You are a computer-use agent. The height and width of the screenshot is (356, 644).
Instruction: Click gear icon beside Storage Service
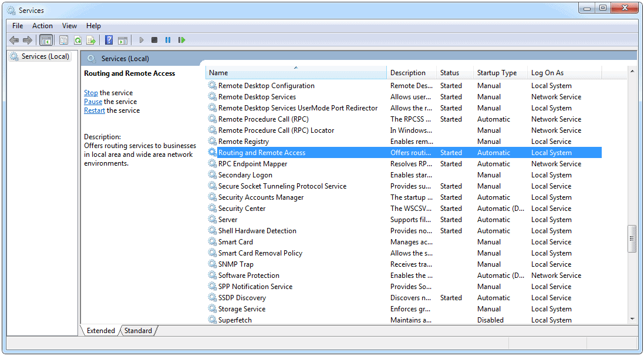pyautogui.click(x=212, y=309)
